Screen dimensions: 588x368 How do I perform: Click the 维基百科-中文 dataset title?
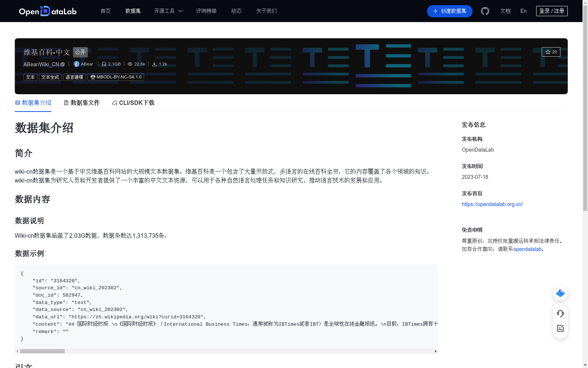pyautogui.click(x=47, y=52)
